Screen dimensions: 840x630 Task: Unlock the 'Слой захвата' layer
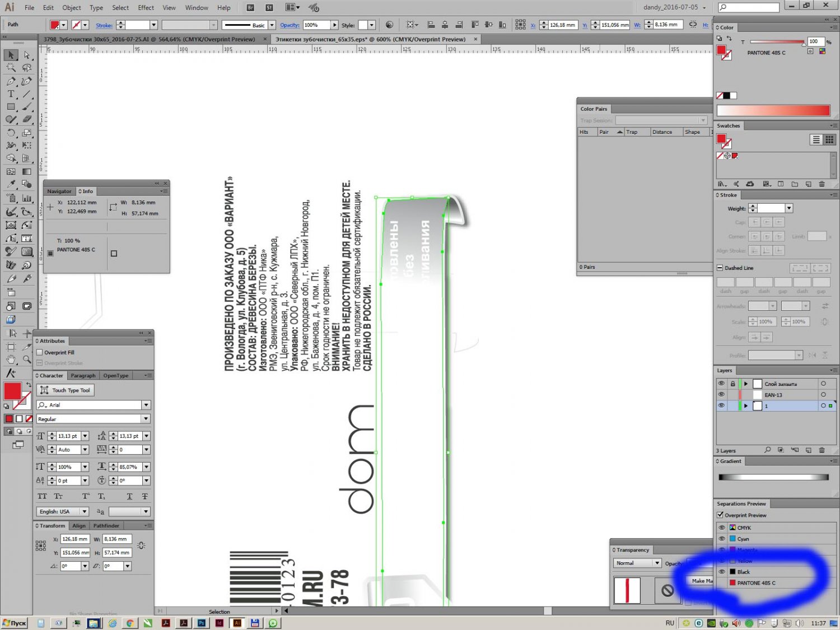[732, 384]
